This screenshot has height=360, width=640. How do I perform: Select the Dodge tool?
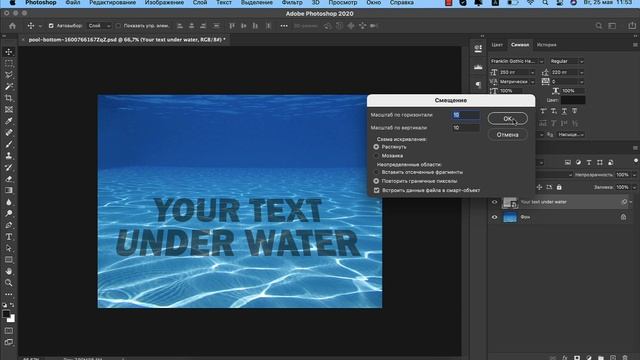click(x=9, y=213)
